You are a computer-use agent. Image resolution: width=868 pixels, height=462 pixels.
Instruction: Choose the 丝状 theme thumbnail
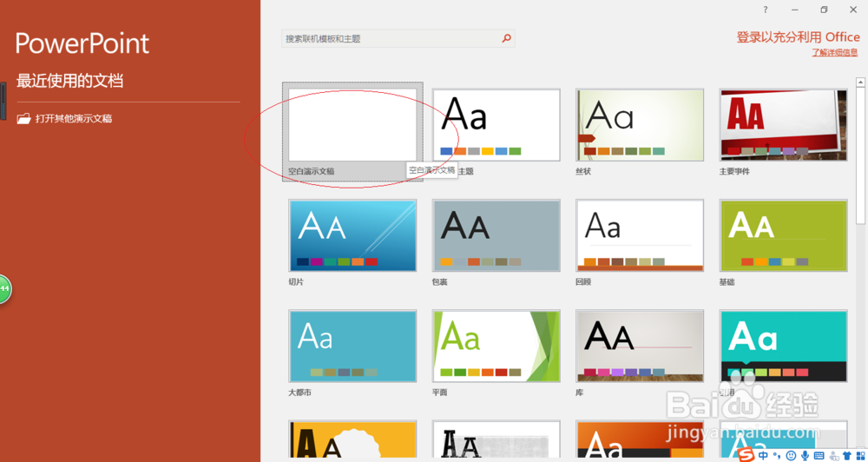(640, 125)
